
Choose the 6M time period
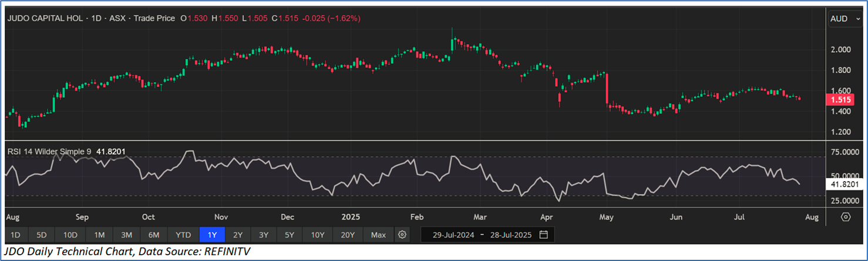154,235
